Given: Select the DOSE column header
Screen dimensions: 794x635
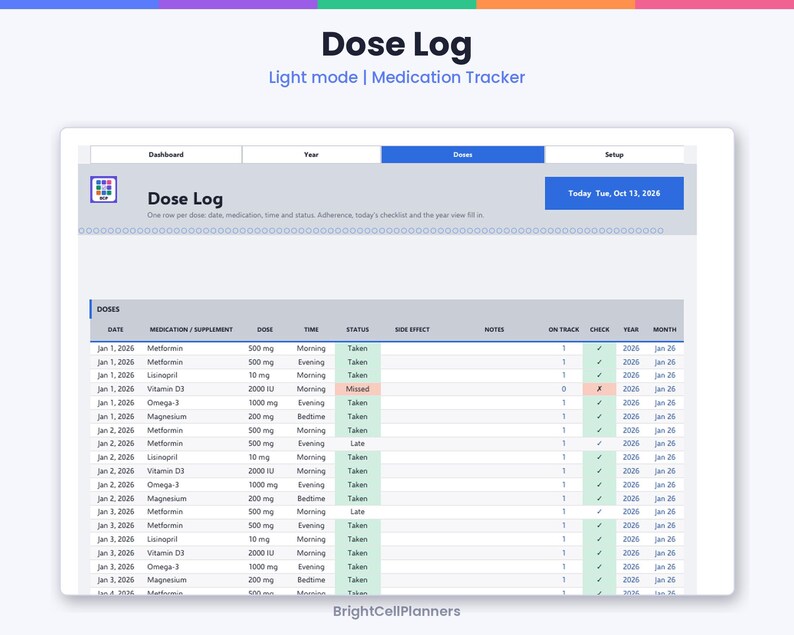Looking at the screenshot, I should [x=265, y=330].
